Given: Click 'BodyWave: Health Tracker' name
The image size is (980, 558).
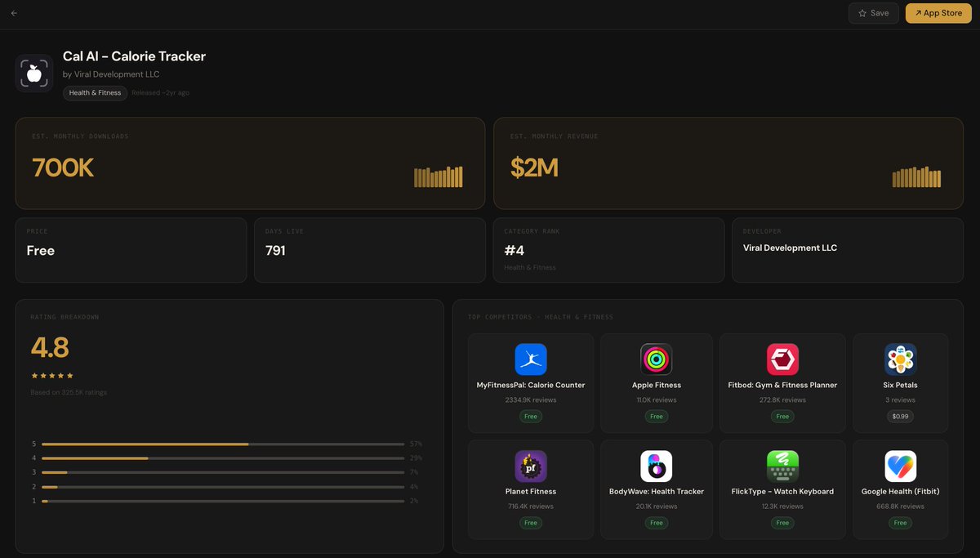Looking at the screenshot, I should tap(657, 491).
